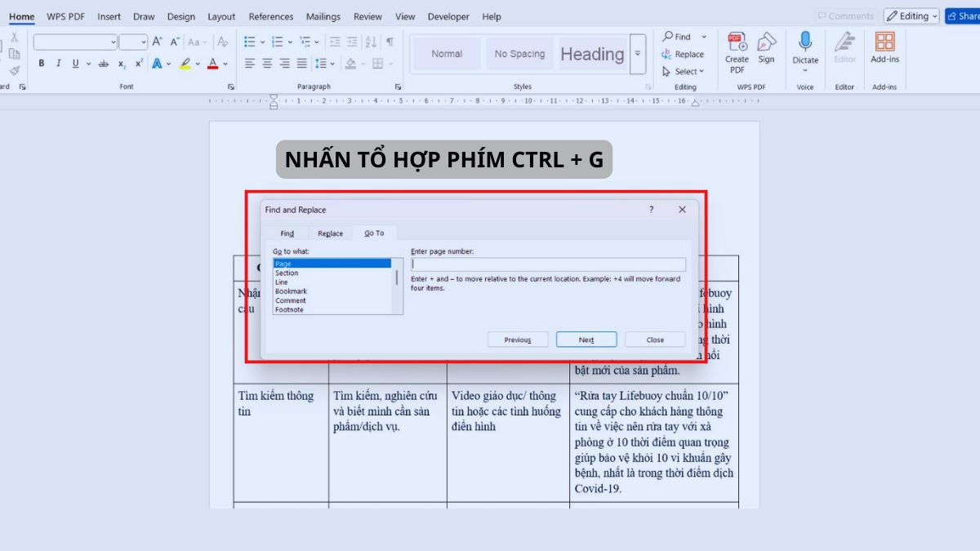The height and width of the screenshot is (551, 980).
Task: Open the Editing mode dropdown
Action: (912, 16)
